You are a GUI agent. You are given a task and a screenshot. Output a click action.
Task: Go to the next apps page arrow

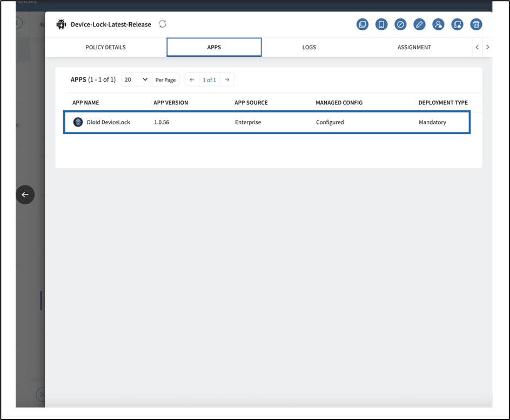click(227, 79)
